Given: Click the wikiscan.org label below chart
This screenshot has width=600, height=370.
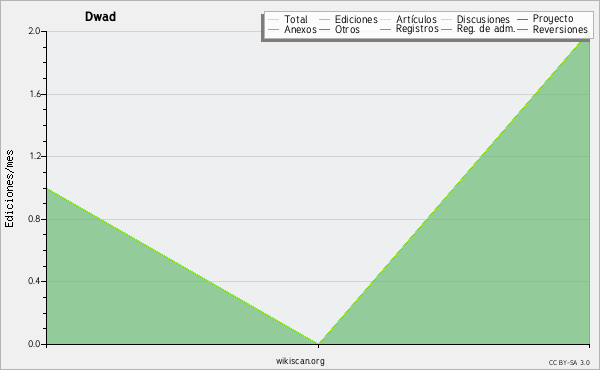Looking at the screenshot, I should coord(300,361).
